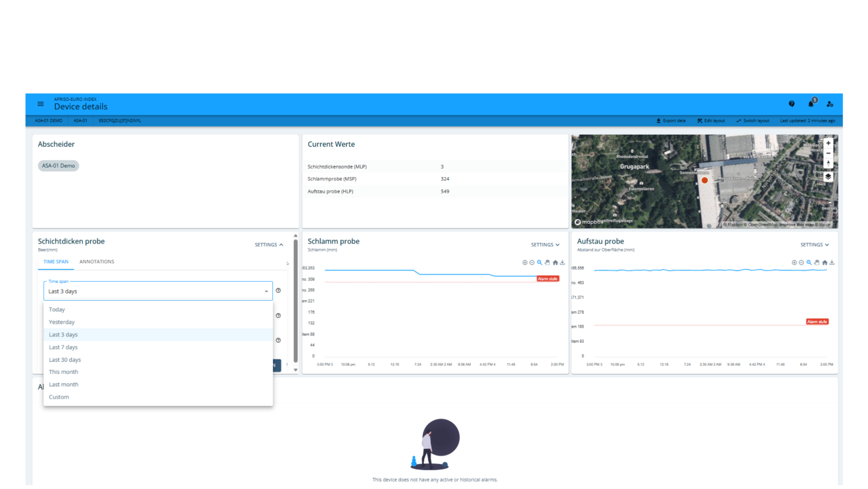868x489 pixels.
Task: Reset map bearing with compass button
Action: coord(828,163)
